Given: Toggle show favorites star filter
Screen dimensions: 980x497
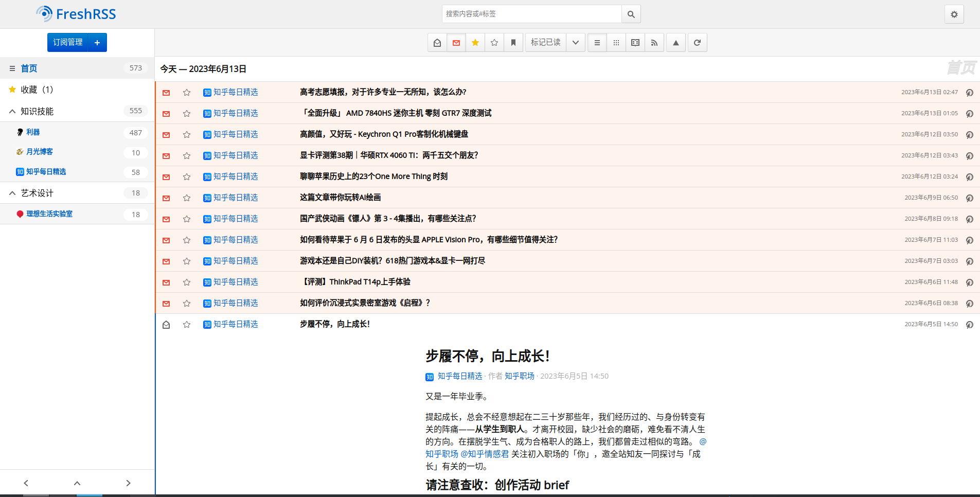Looking at the screenshot, I should coord(475,43).
